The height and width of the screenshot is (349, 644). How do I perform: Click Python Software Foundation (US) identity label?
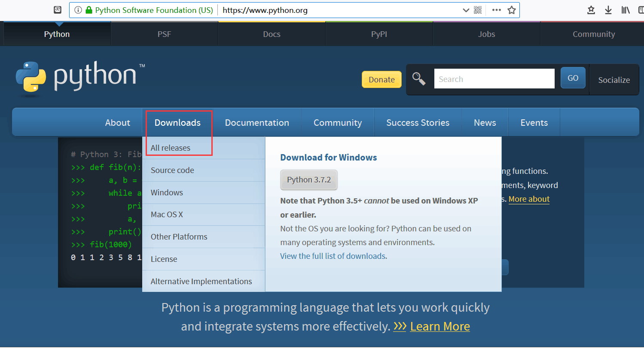pos(154,10)
